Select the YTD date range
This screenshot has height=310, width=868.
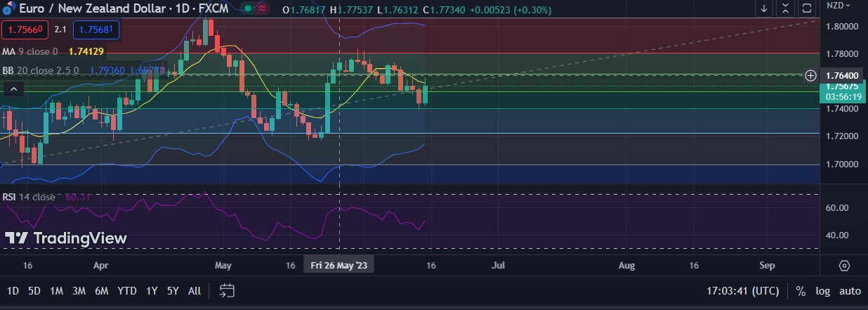click(127, 290)
